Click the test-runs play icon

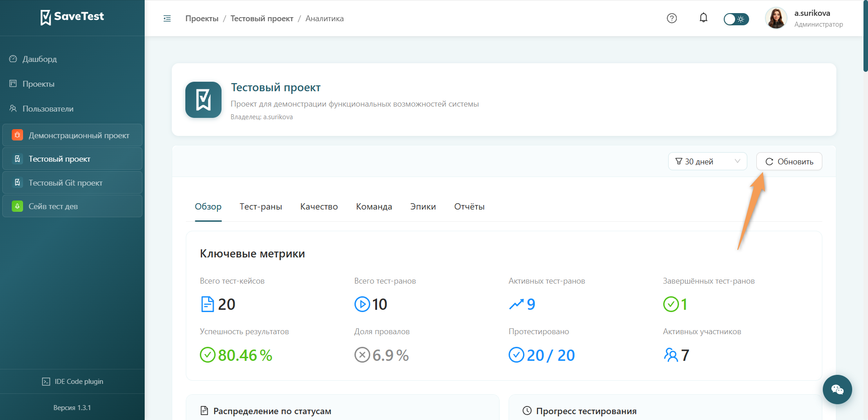click(x=362, y=304)
